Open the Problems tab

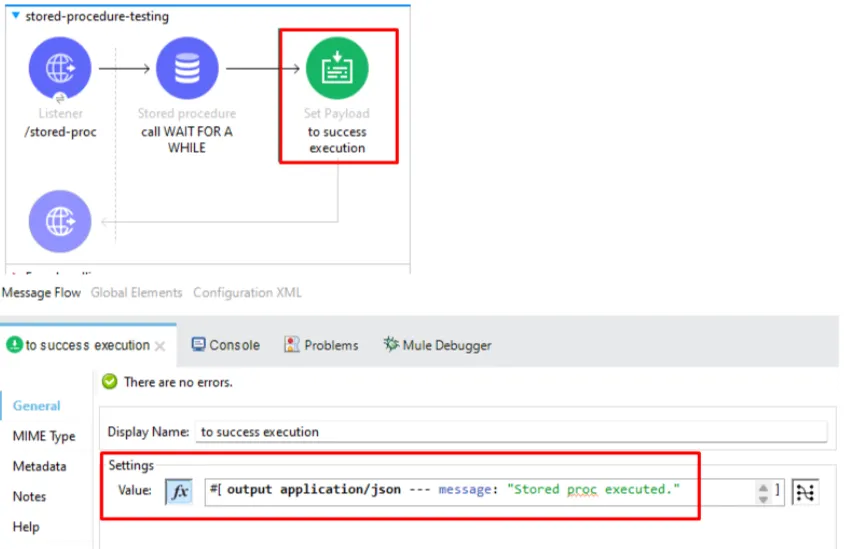[321, 345]
